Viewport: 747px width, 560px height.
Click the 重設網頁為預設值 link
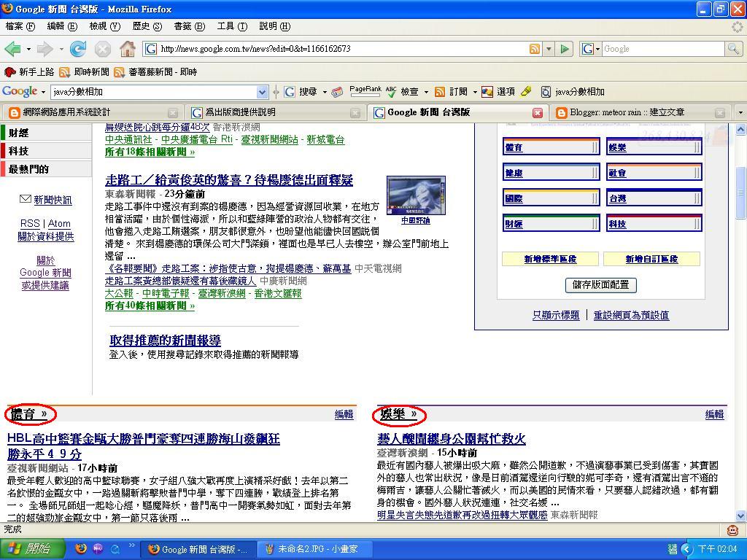[x=631, y=315]
